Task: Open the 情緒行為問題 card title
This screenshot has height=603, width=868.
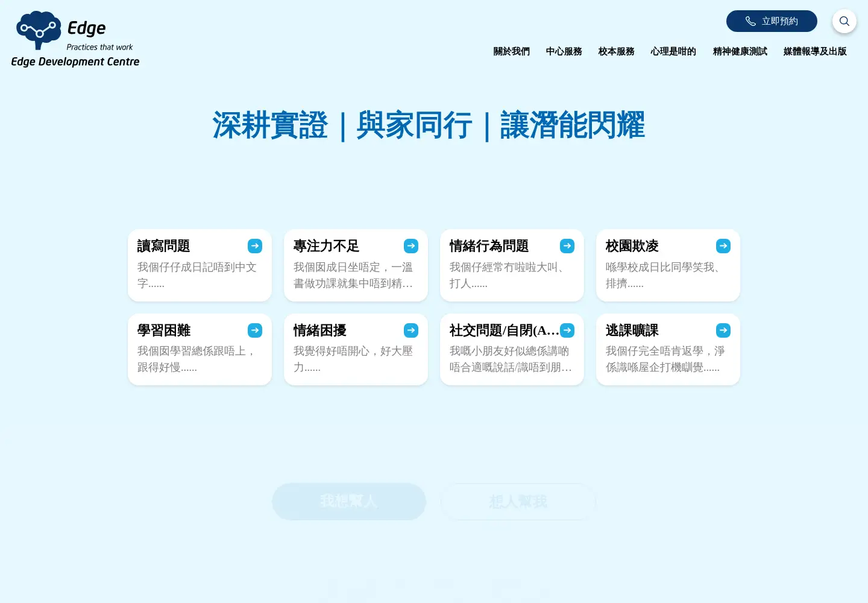Action: coord(489,246)
